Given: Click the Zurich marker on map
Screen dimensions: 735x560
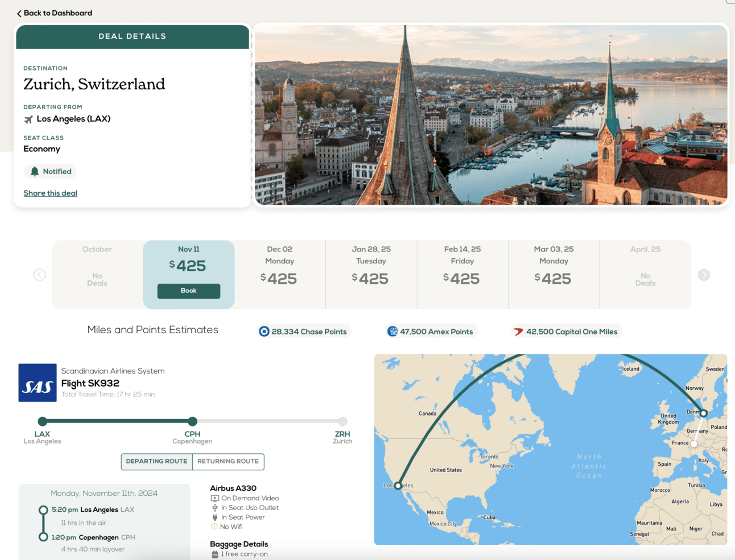Looking at the screenshot, I should coord(694,444).
